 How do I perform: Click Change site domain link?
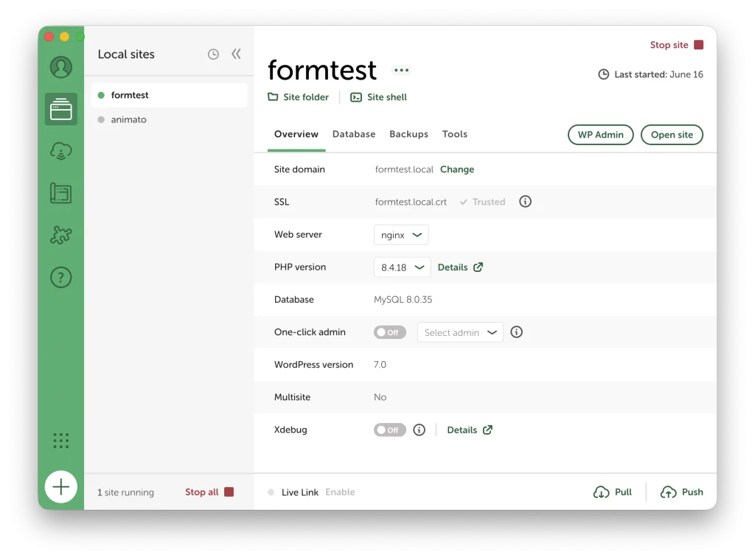pos(457,169)
